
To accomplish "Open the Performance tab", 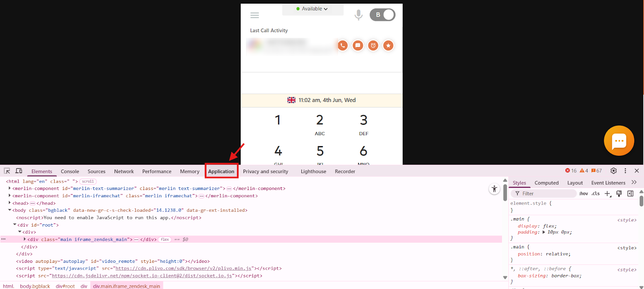I will [157, 171].
